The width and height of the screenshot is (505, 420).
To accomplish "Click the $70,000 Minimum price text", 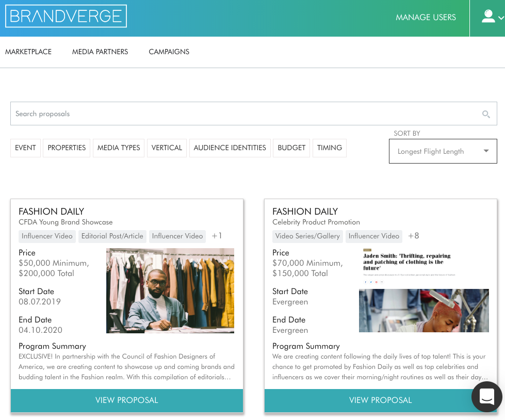I will point(307,263).
